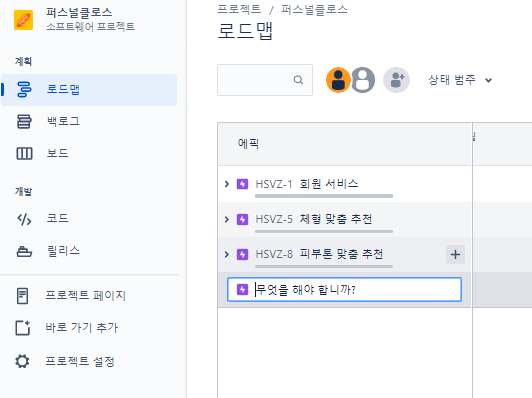The image size is (532, 398).
Task: Expand epic HSVZ-1 회원 서비스
Action: (x=227, y=184)
